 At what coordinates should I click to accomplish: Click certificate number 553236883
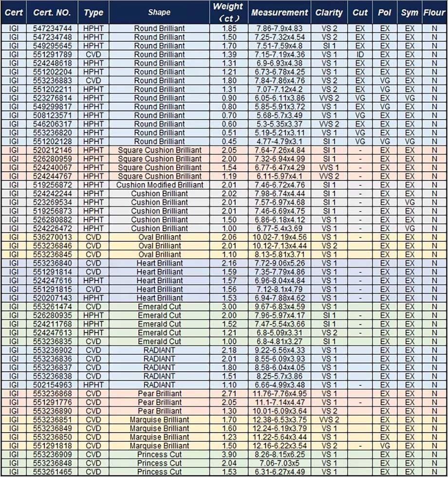(x=53, y=81)
